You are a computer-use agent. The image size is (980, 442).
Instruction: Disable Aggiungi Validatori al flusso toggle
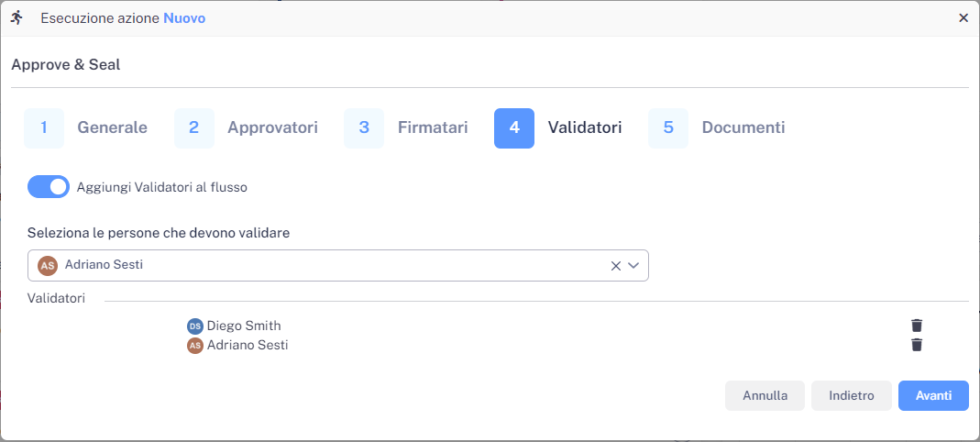tap(49, 187)
